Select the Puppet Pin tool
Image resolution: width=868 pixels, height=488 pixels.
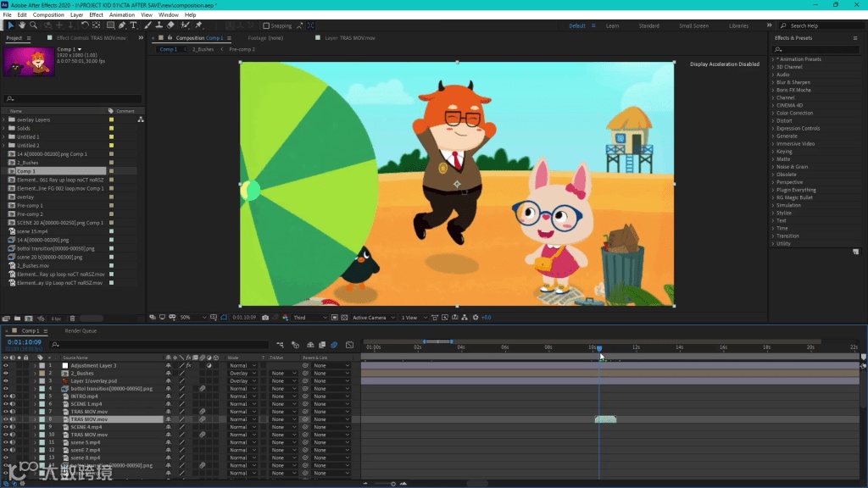198,25
